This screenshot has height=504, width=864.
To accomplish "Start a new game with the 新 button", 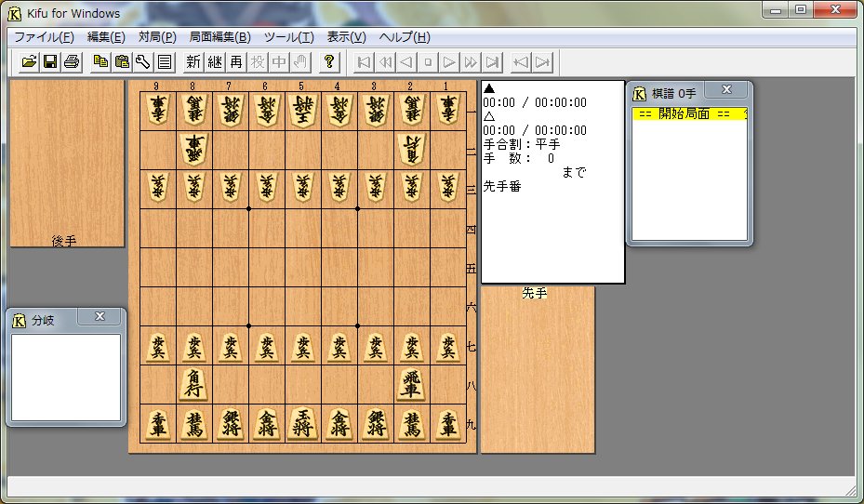I will [193, 62].
